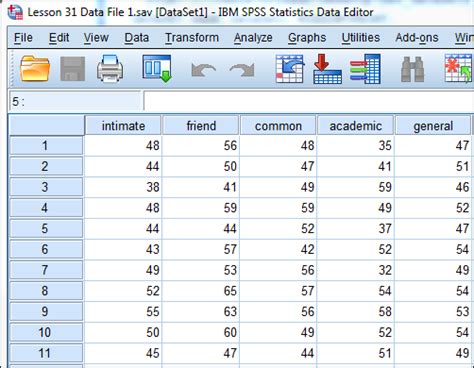Select the general column header
474x368 pixels.
[433, 126]
